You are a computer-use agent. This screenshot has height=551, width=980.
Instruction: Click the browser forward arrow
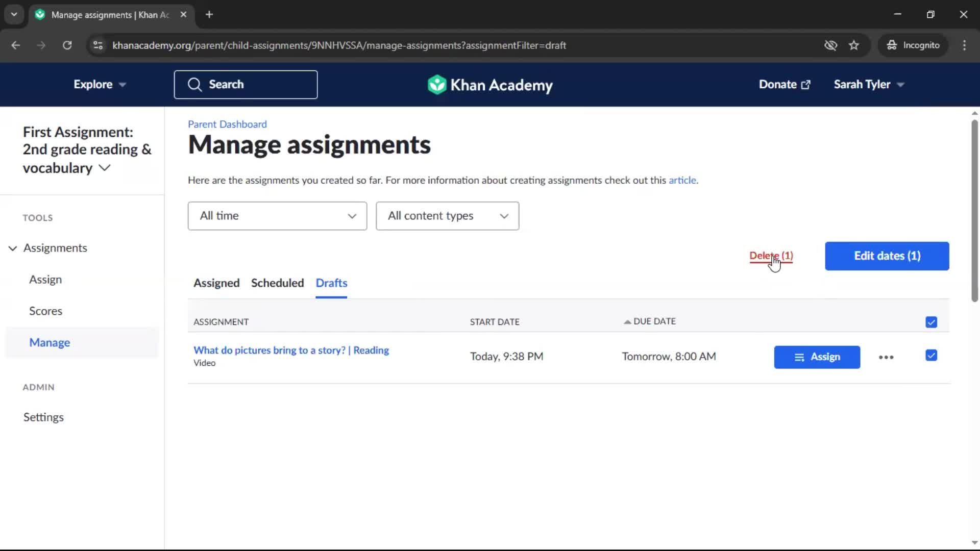point(41,45)
